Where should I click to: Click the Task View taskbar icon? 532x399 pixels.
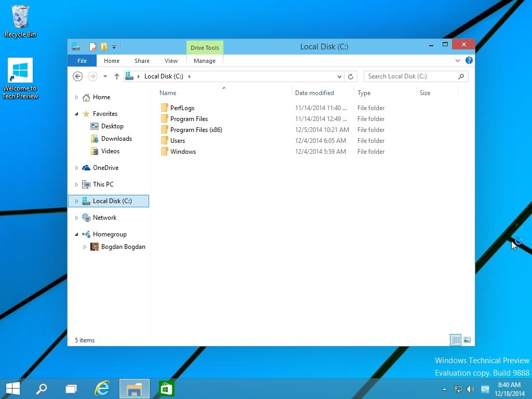(71, 389)
